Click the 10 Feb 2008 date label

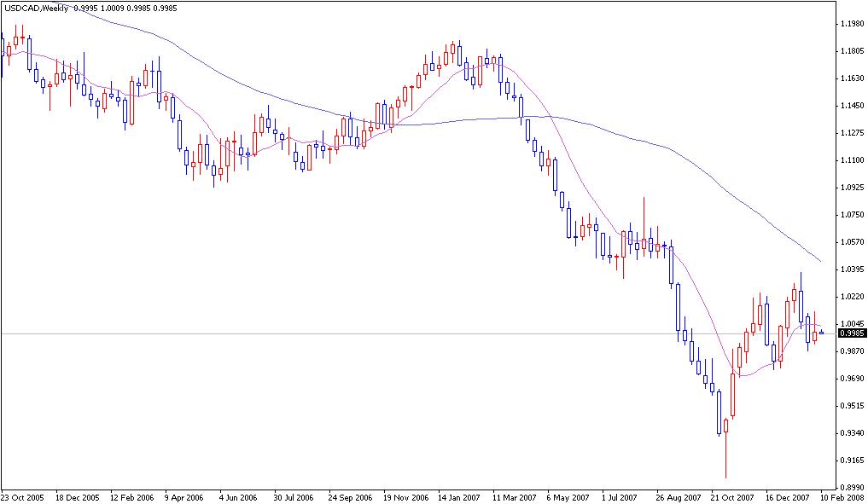842,497
